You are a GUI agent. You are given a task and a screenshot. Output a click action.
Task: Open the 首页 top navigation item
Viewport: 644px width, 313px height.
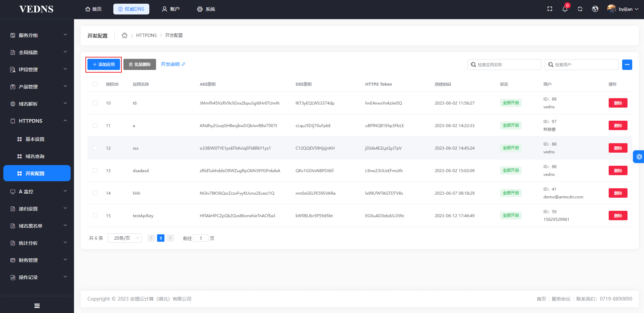click(x=93, y=9)
